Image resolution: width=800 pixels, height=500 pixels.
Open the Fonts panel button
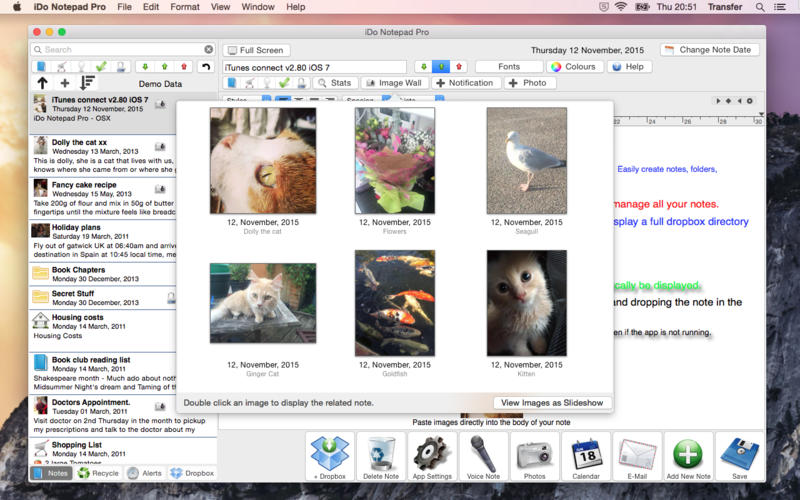point(509,66)
